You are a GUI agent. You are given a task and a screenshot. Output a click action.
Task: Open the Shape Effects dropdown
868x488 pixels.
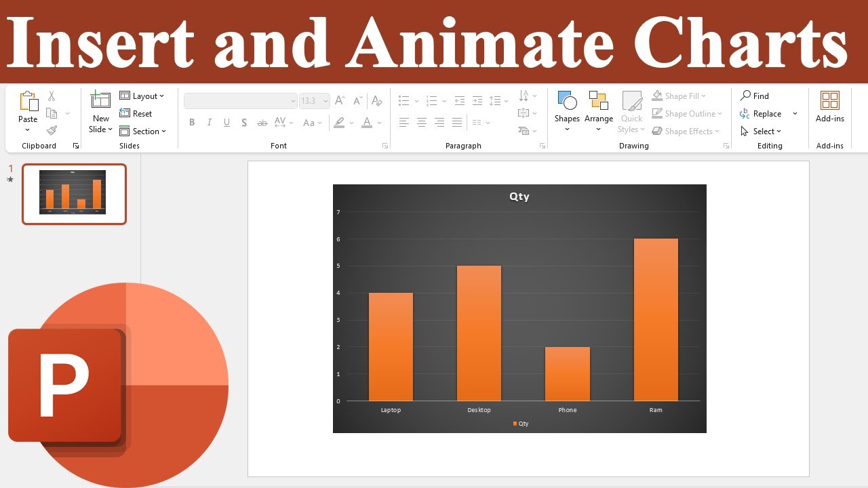686,131
